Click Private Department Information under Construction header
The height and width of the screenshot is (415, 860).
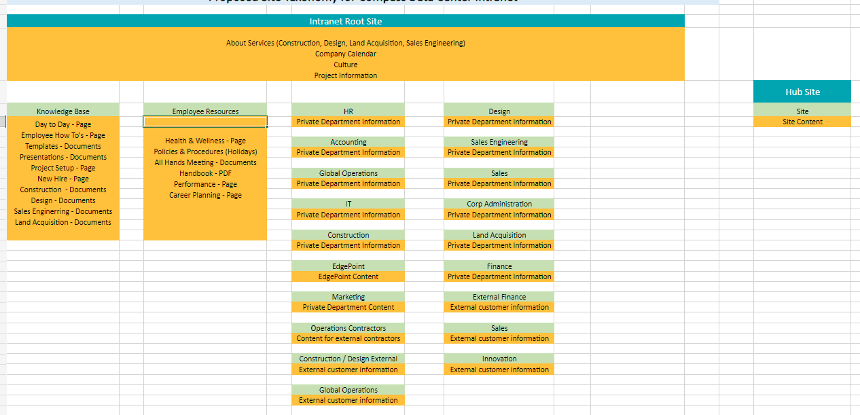click(x=348, y=246)
